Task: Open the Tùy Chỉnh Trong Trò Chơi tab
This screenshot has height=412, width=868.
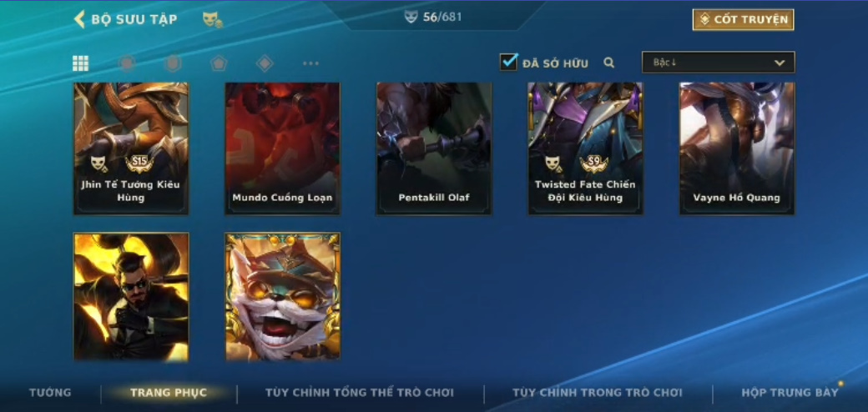Action: point(598,393)
